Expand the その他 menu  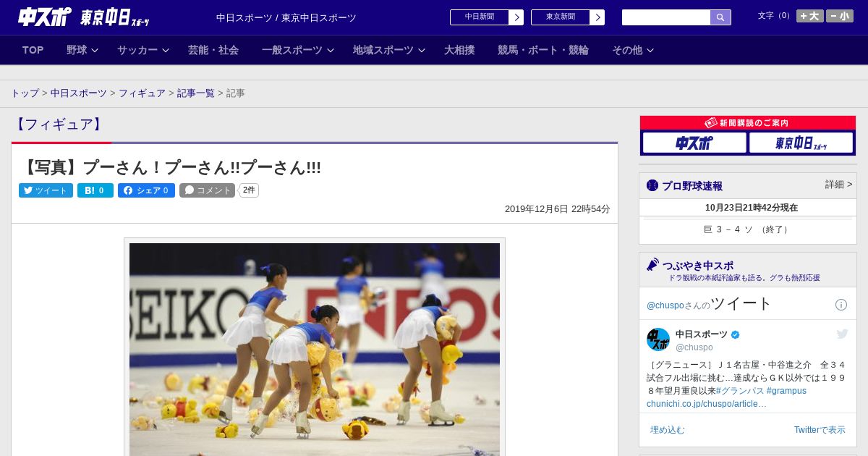pos(633,50)
